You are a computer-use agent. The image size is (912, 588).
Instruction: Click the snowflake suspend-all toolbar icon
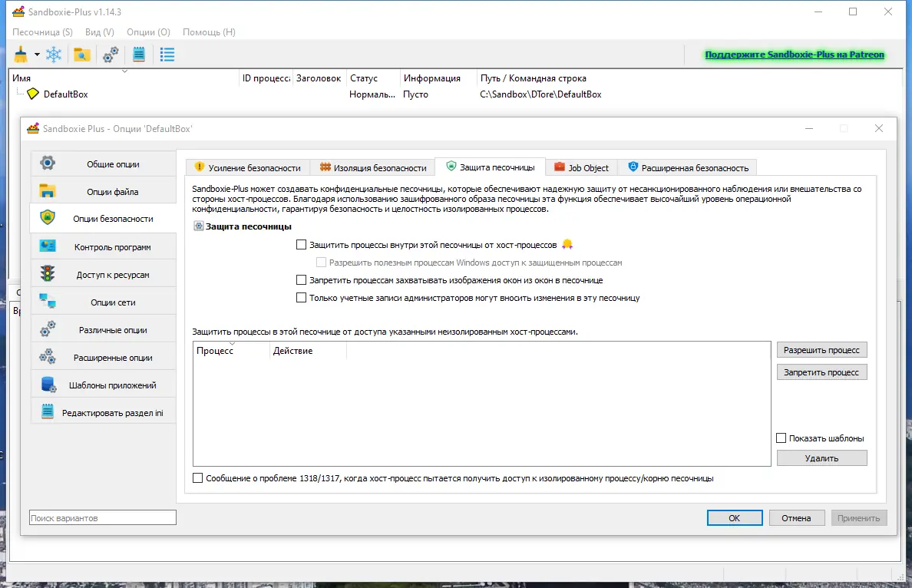point(54,55)
